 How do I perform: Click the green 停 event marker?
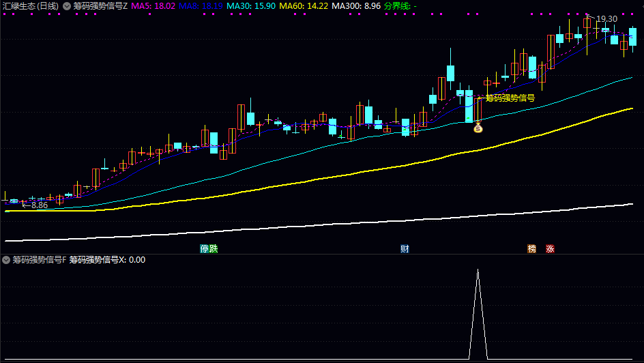(204, 249)
